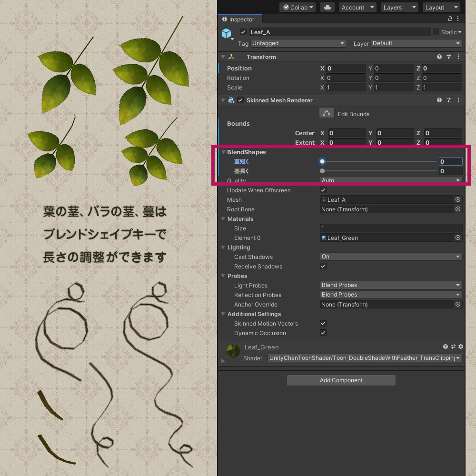This screenshot has width=476, height=476.
Task: Open Mesh object picker
Action: (458, 199)
